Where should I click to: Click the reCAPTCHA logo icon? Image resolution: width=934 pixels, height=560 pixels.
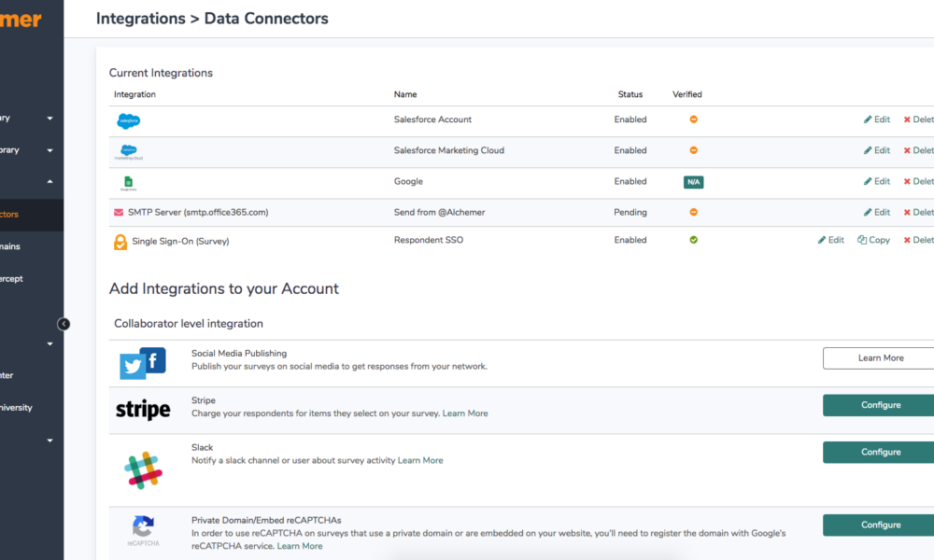coord(143,531)
